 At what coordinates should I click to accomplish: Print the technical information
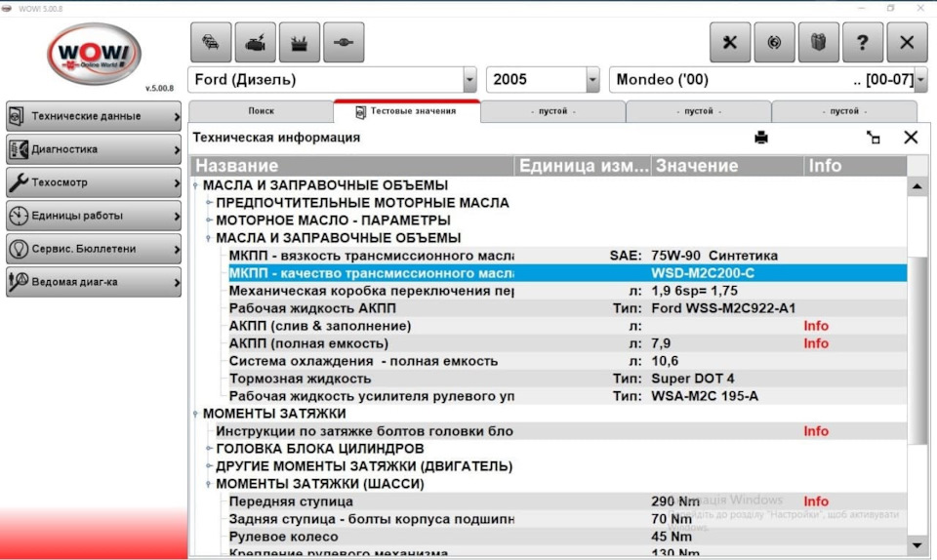tap(760, 138)
